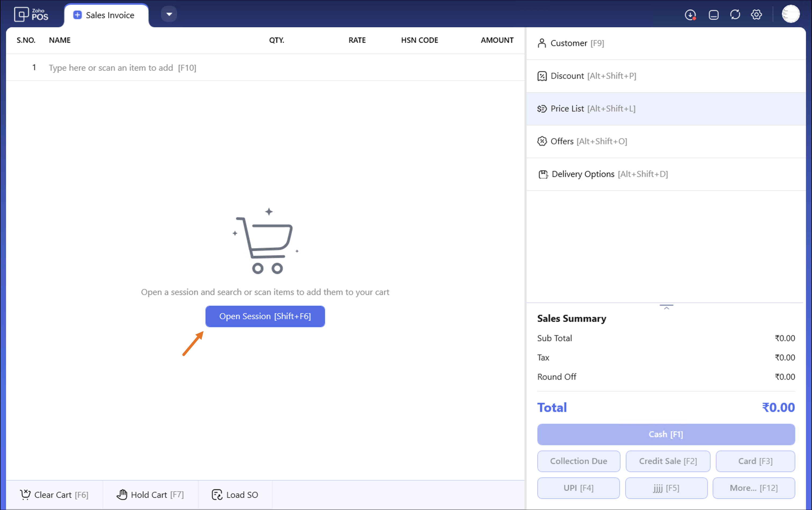The height and width of the screenshot is (510, 812).
Task: Click the Zoho POS logo
Action: [x=31, y=15]
